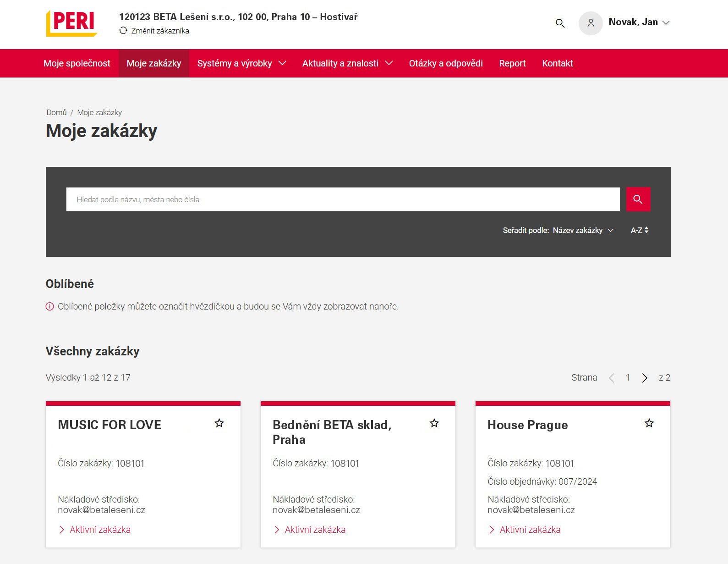The image size is (728, 564).
Task: Open Aktuality a znalosti menu
Action: [x=347, y=63]
